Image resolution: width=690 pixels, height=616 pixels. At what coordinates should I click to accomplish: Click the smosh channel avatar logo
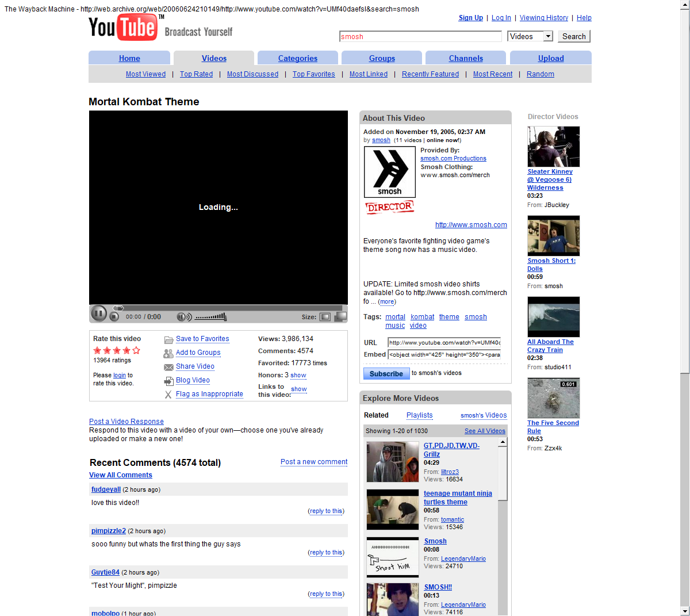coord(389,171)
